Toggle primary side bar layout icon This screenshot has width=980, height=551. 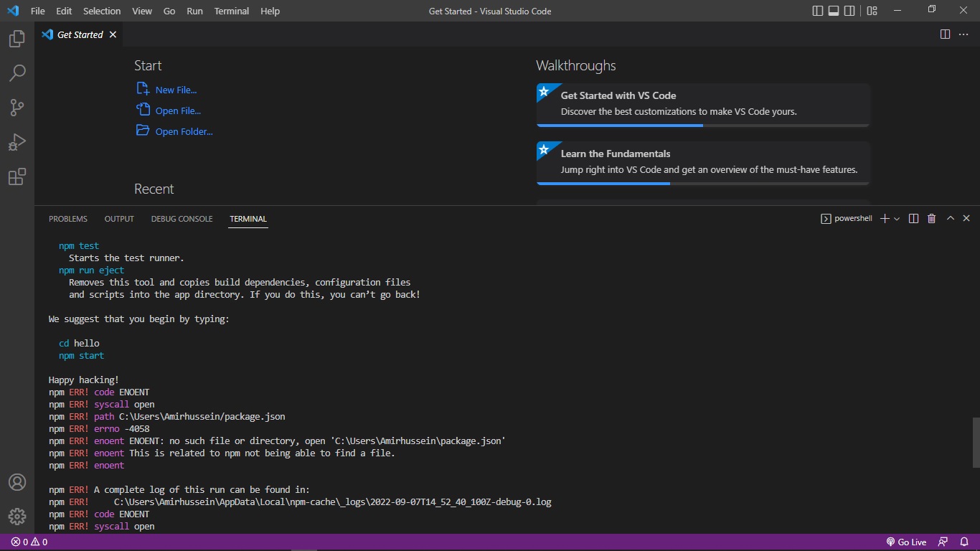point(818,11)
